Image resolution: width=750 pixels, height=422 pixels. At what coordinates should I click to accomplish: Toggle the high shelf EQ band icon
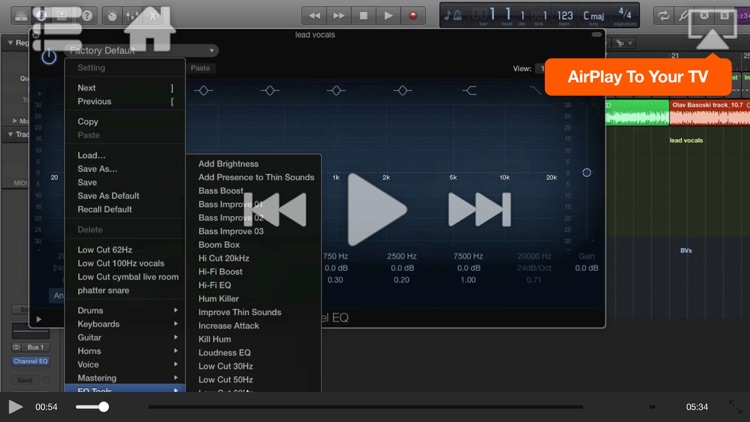469,90
